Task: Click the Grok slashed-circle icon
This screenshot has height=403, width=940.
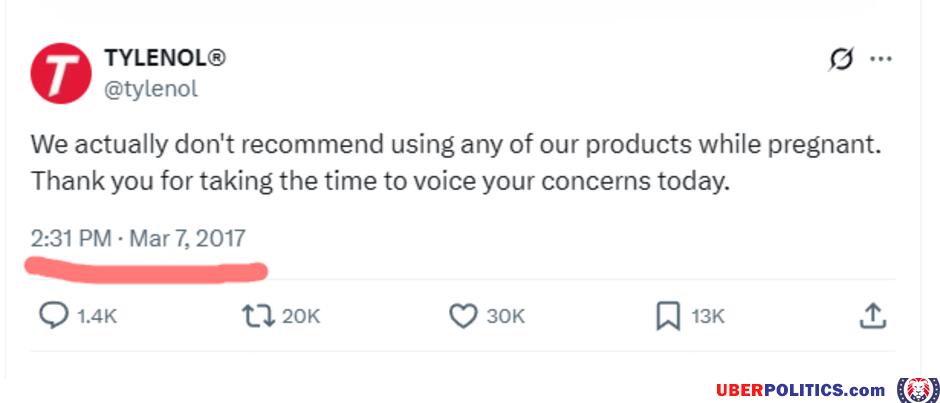Action: (842, 59)
